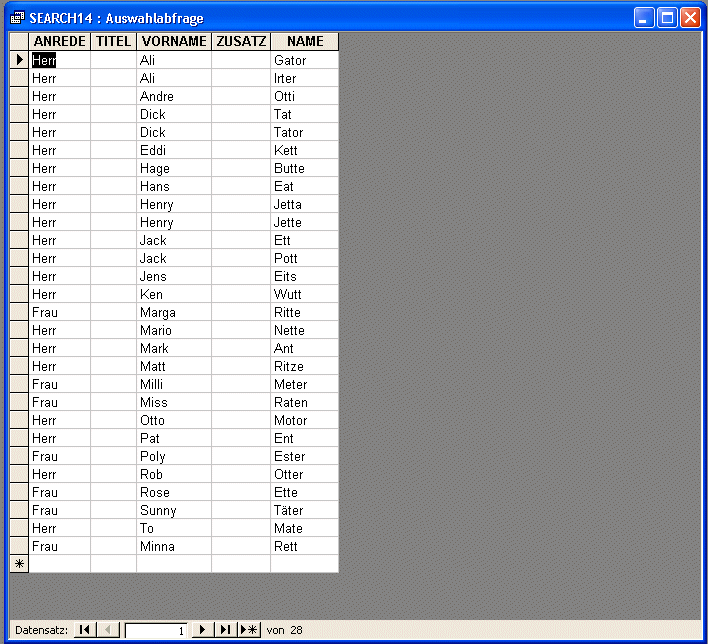Go to first record navigation button
This screenshot has height=644, width=708.
(84, 630)
